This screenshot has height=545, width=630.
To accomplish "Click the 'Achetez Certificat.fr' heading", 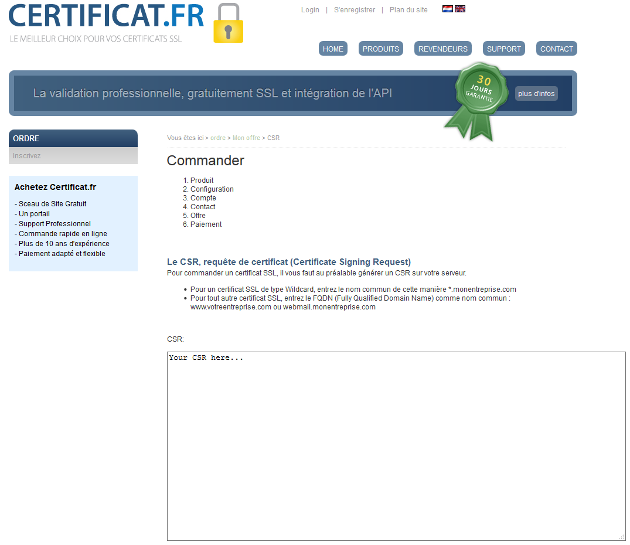I will coord(55,187).
